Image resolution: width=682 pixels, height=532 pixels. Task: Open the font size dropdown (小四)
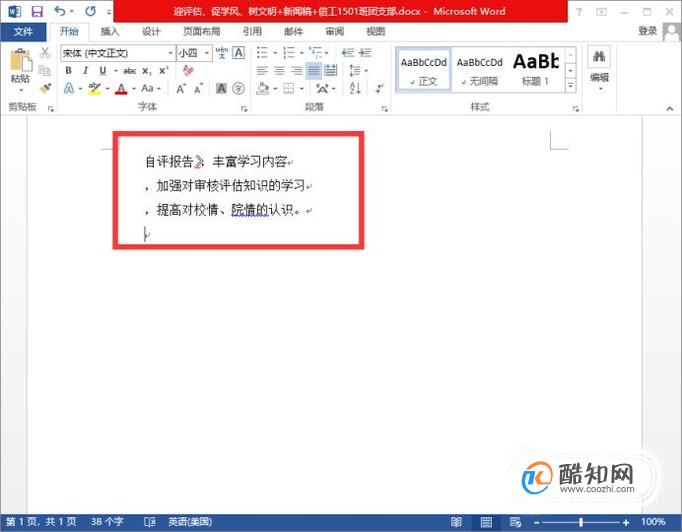[207, 53]
